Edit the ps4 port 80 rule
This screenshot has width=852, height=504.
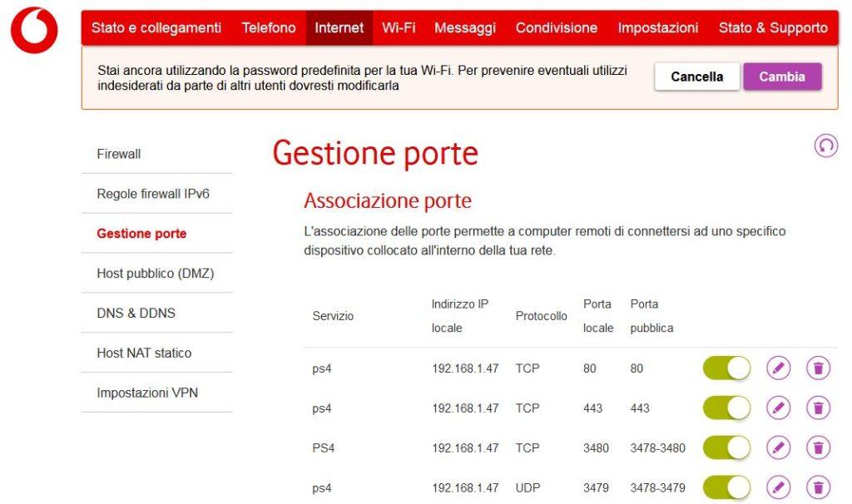pyautogui.click(x=779, y=368)
